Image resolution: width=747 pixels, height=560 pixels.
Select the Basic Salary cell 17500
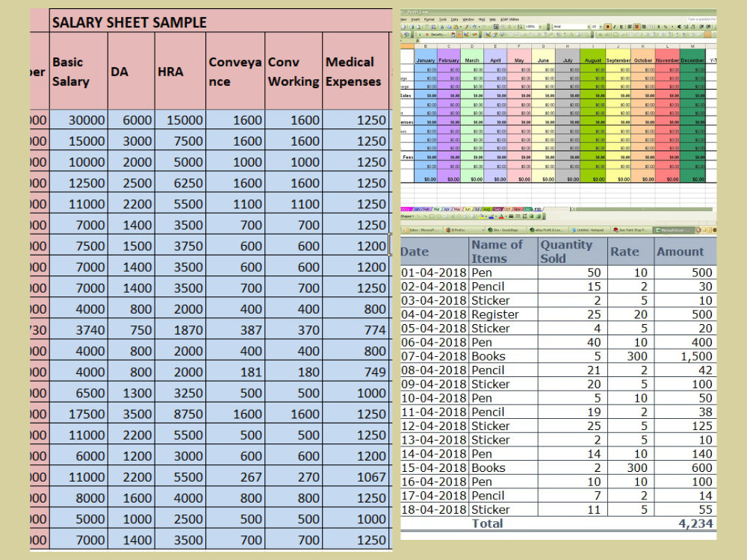(78, 414)
